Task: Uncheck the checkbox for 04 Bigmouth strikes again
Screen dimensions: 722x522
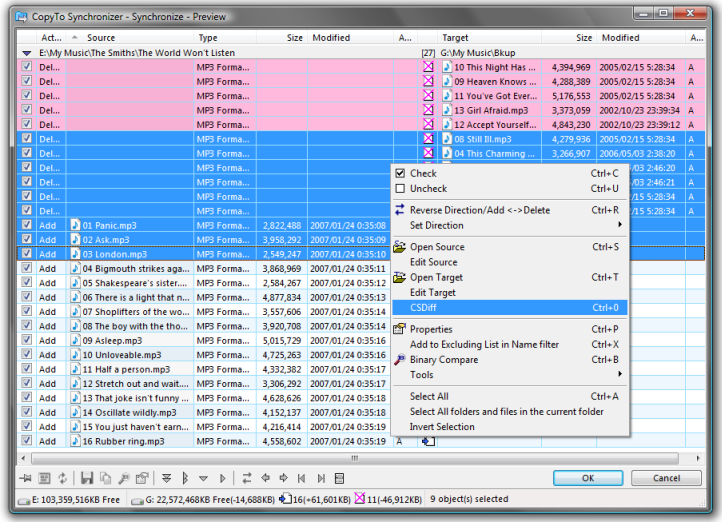Action: coord(27,269)
